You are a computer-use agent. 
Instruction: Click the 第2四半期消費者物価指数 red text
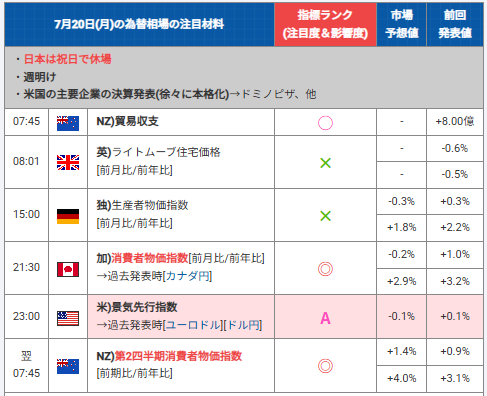click(x=178, y=356)
